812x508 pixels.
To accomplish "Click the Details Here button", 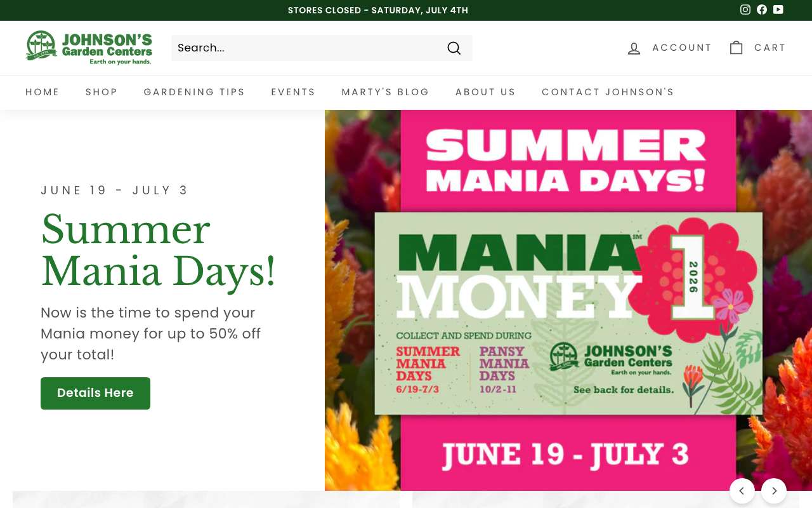I will pyautogui.click(x=95, y=393).
